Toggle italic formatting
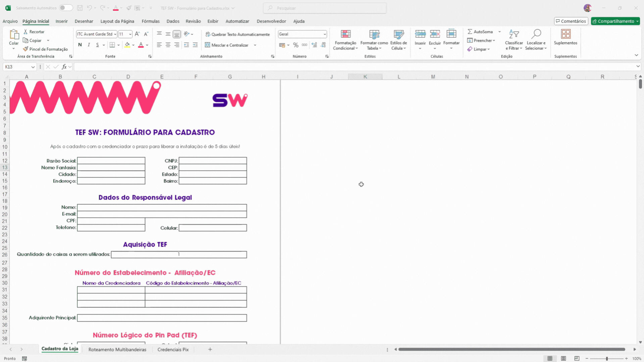Image resolution: width=644 pixels, height=362 pixels. click(89, 45)
